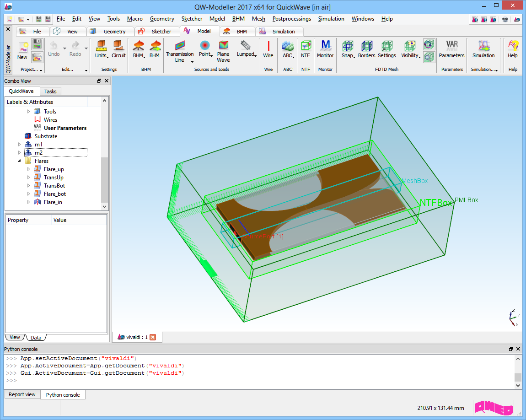This screenshot has height=420, width=526.
Task: Open the Project group dropdown arrow
Action: 41,70
